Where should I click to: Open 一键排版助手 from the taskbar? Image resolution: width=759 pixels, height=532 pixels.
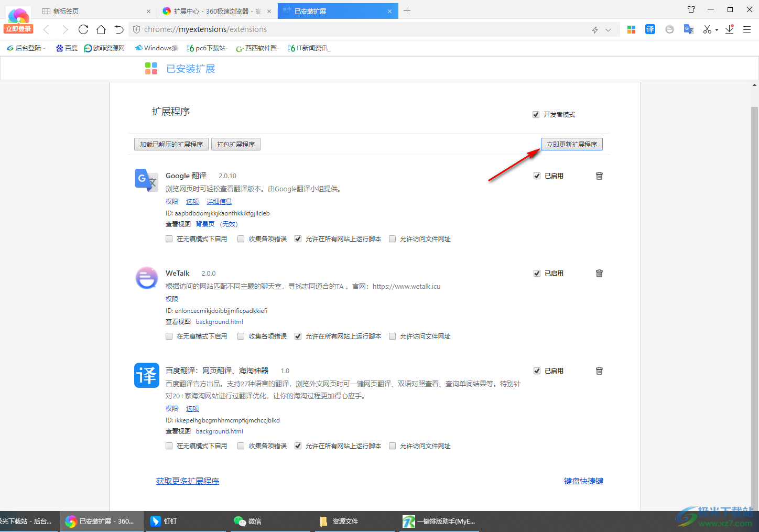(x=440, y=522)
